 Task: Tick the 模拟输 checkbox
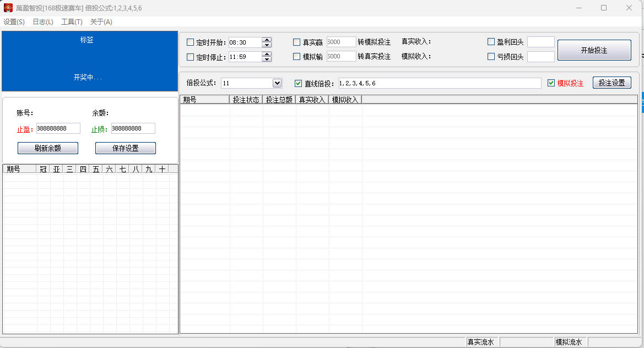(296, 57)
